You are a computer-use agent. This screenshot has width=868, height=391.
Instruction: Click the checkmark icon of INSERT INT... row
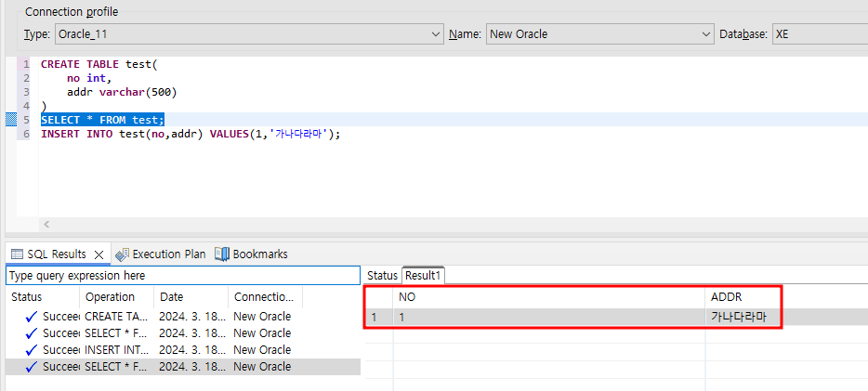[x=32, y=350]
